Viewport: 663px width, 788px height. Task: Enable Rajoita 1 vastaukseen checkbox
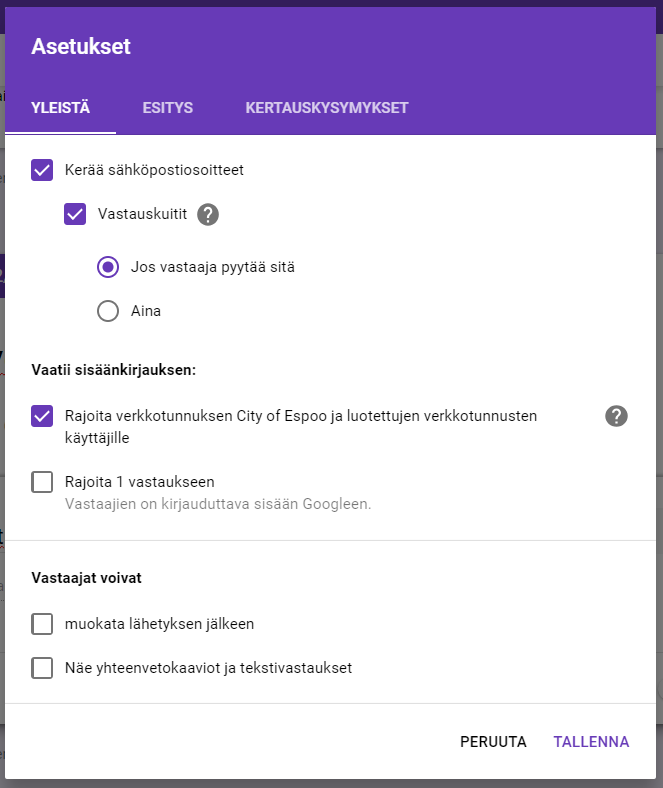click(42, 482)
